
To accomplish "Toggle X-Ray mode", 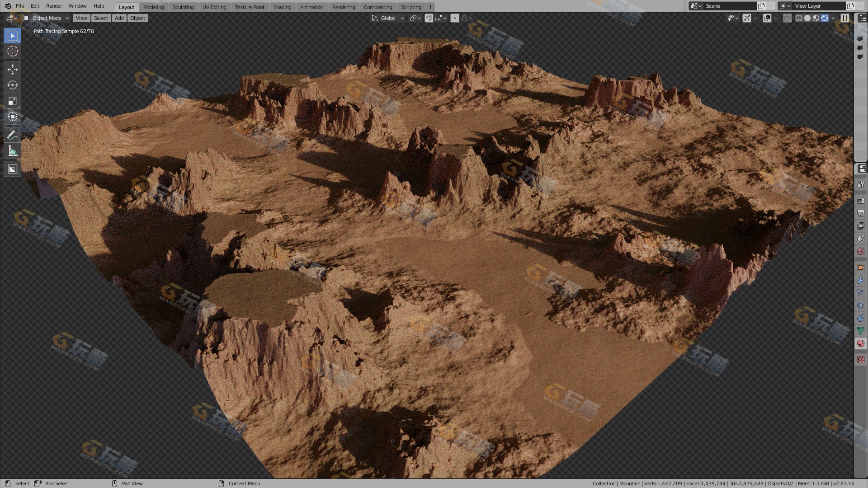I will click(x=787, y=18).
